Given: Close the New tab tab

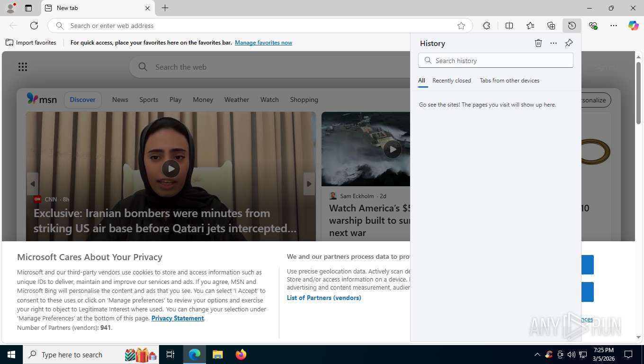Looking at the screenshot, I should [x=147, y=8].
